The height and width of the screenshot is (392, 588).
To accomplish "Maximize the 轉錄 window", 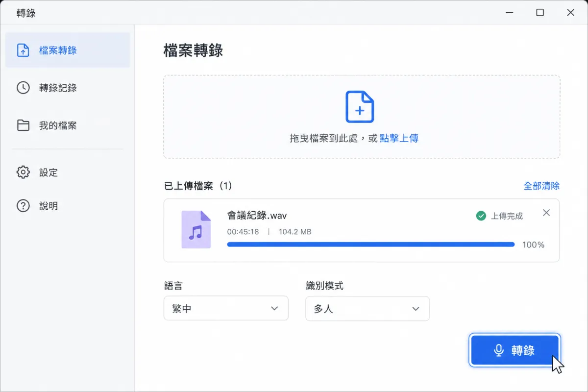I will coord(540,13).
